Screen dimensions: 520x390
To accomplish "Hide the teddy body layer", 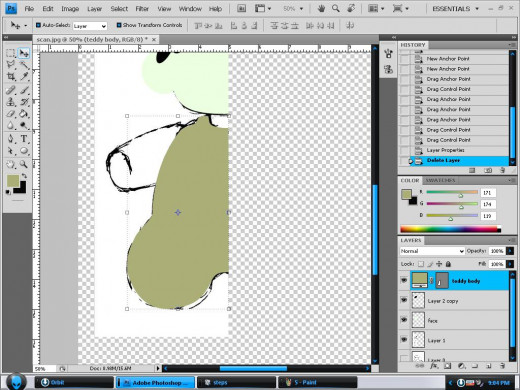I will pyautogui.click(x=404, y=280).
